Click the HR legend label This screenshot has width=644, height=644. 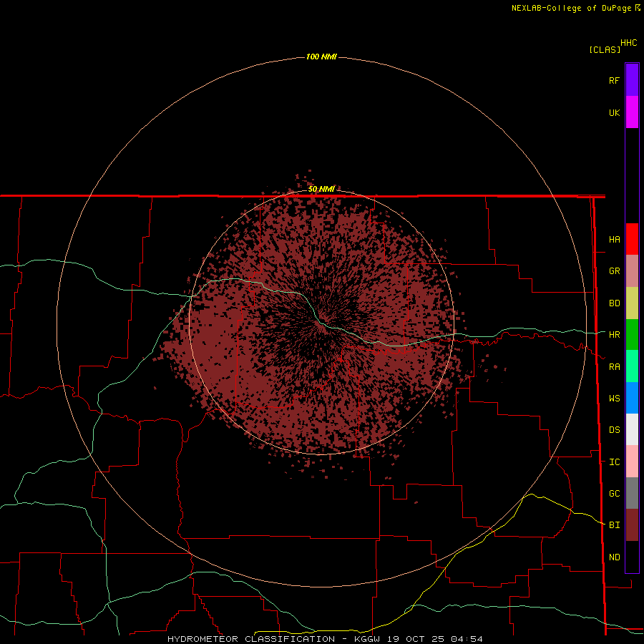614,335
